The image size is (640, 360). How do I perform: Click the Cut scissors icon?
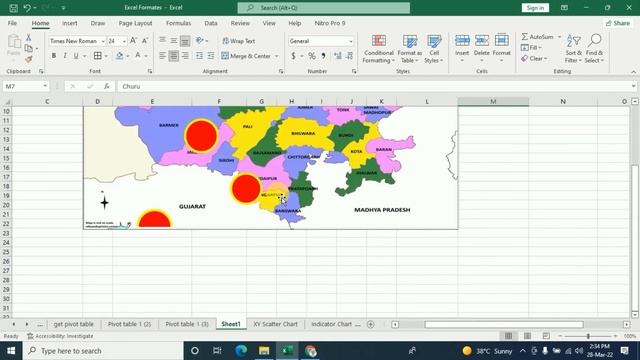click(29, 38)
